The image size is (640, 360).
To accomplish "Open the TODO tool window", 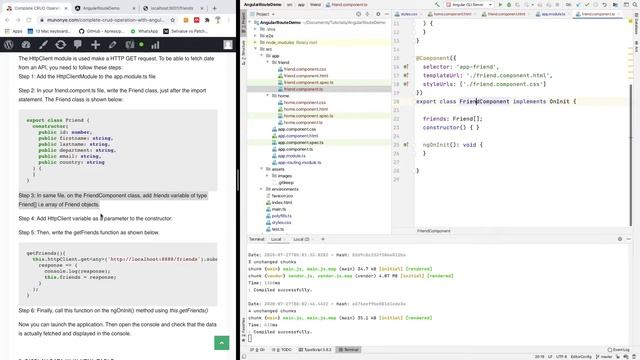I will click(x=283, y=350).
